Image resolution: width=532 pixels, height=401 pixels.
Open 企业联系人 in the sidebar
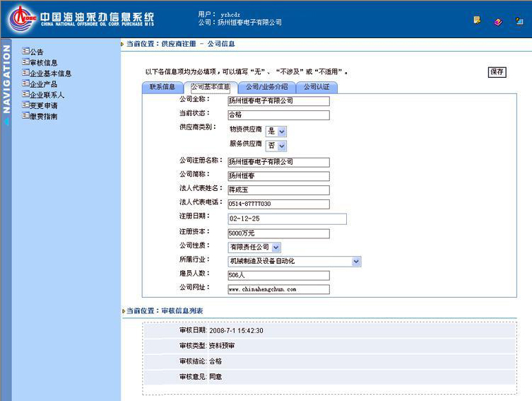pyautogui.click(x=47, y=95)
